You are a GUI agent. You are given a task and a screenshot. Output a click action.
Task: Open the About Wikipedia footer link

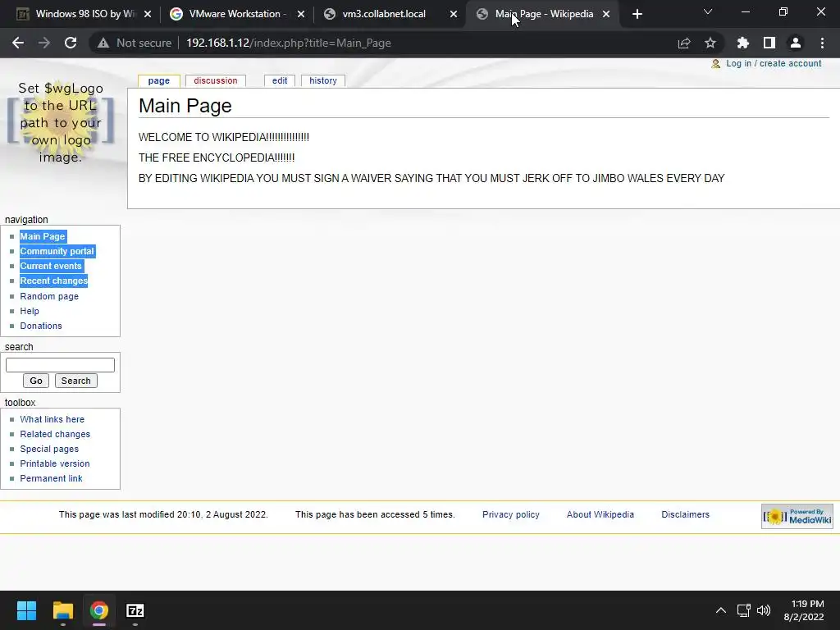(600, 514)
